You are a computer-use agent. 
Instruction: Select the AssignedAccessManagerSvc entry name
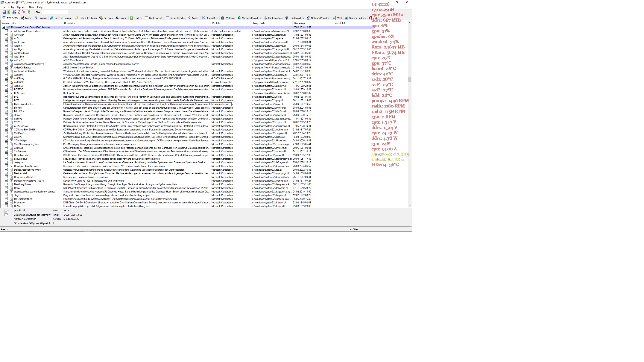[x=29, y=64]
